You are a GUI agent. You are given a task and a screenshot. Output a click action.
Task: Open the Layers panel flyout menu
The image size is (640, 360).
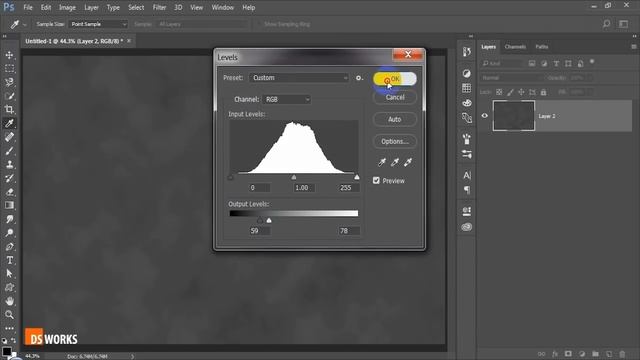click(x=633, y=47)
